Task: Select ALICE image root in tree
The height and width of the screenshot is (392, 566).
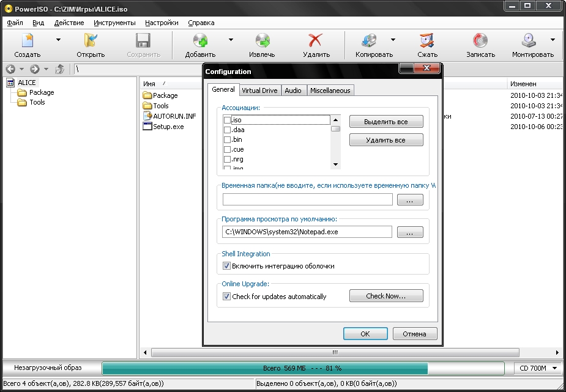Action: 27,83
